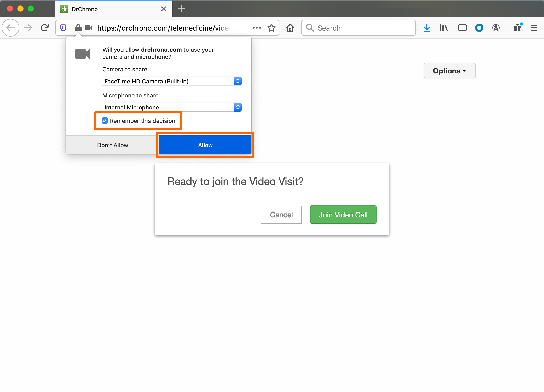Click the 'Microphone to share:' label
Viewport: 544px width, 392px height.
pos(131,95)
